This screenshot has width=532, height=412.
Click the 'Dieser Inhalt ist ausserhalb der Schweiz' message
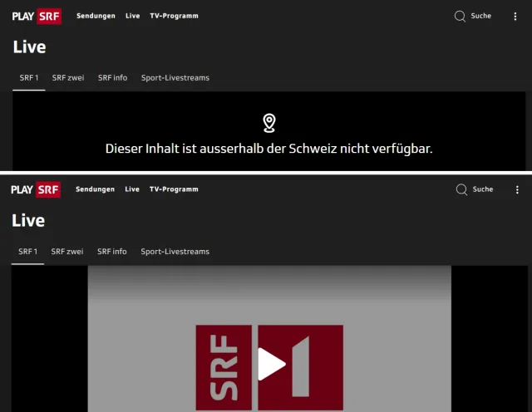[x=269, y=149]
